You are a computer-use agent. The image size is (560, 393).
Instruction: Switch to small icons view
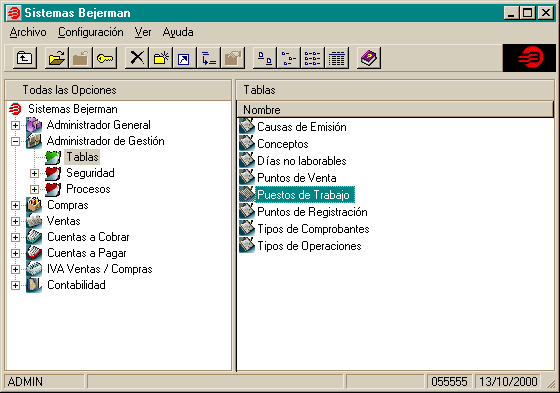click(x=289, y=58)
